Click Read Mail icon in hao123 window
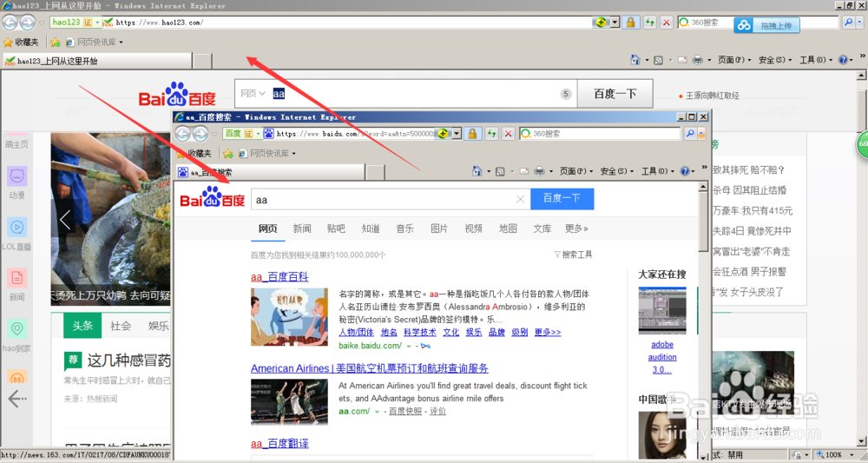Viewport: 868px width, 463px height. pyautogui.click(x=681, y=60)
